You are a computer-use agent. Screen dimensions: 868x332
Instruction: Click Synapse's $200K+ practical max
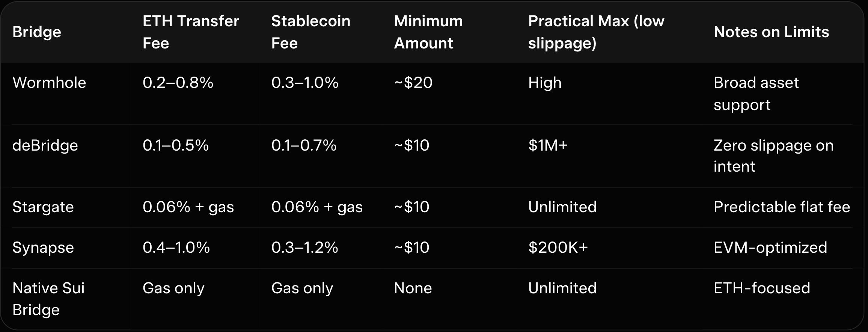(558, 247)
